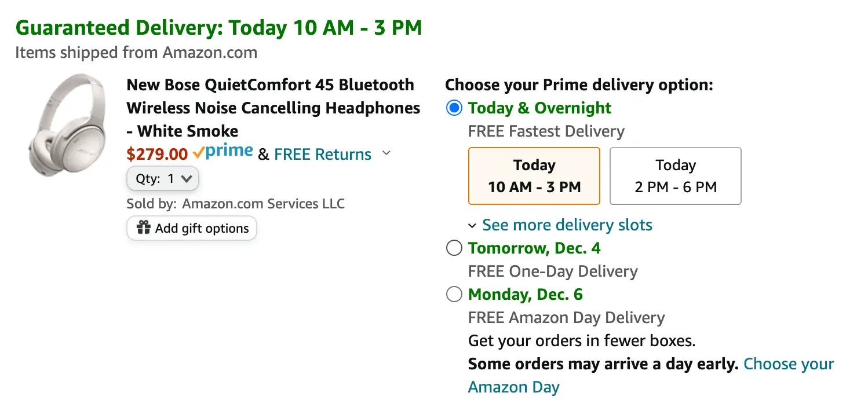Click the Monday, Dec. 6 green label
Image resolution: width=868 pixels, height=411 pixels.
point(526,295)
